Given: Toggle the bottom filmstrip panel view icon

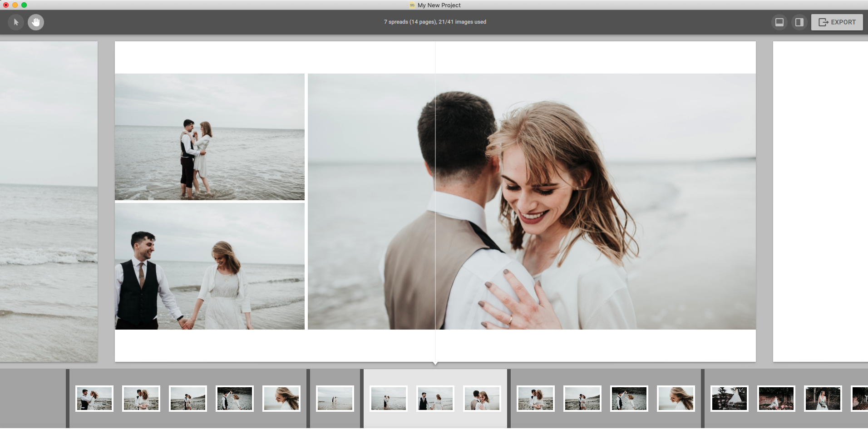Looking at the screenshot, I should (x=779, y=22).
